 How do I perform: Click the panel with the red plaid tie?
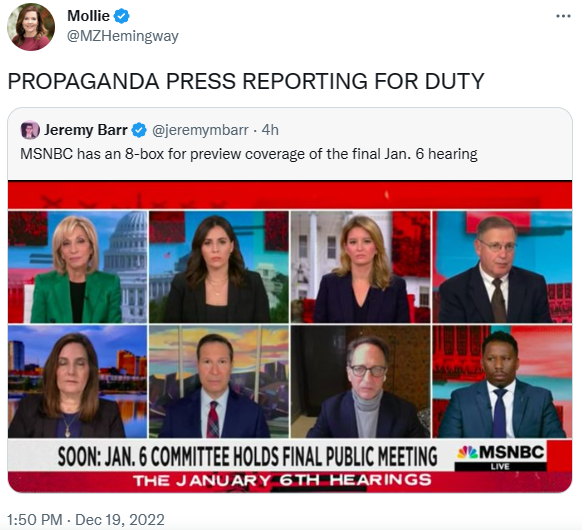(x=219, y=382)
